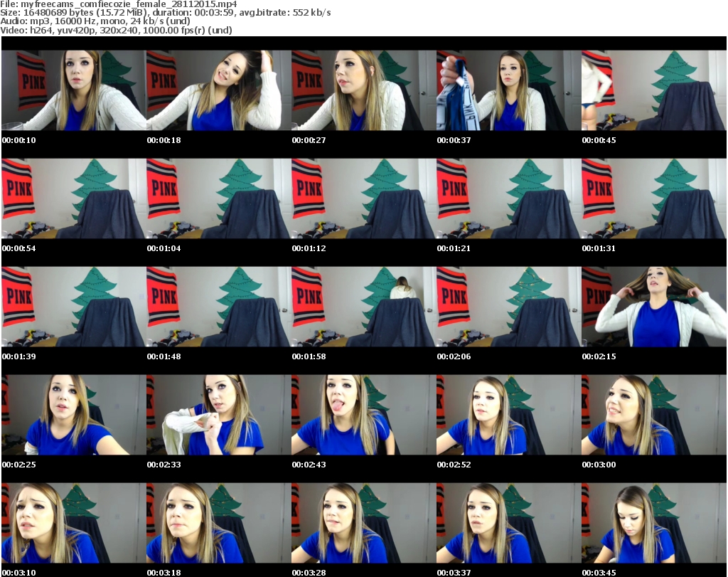View the frame at 00:02:06
The image size is (728, 577).
(x=509, y=307)
